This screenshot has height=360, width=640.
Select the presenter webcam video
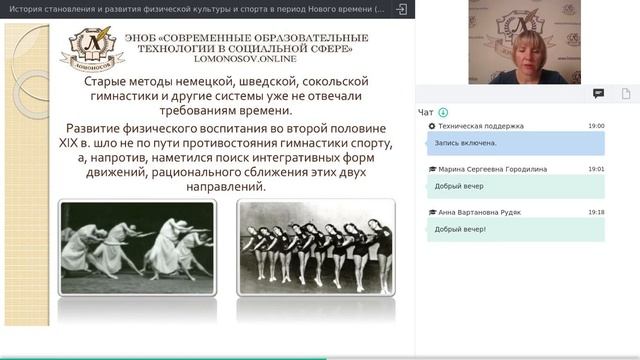pos(524,42)
